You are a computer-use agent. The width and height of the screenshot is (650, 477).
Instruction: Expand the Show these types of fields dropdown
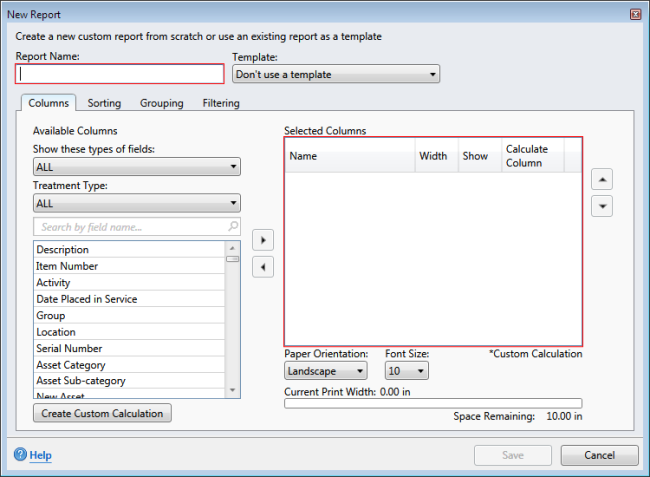point(137,167)
